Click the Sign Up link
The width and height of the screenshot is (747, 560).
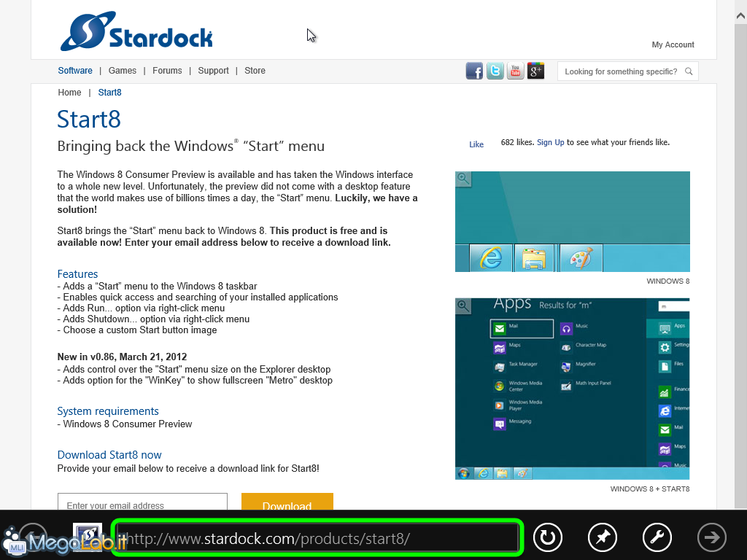(550, 142)
